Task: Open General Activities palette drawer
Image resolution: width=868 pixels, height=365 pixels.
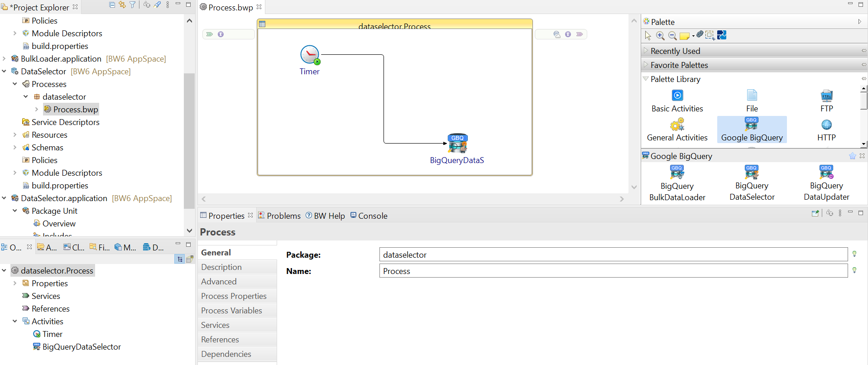Action: click(677, 130)
